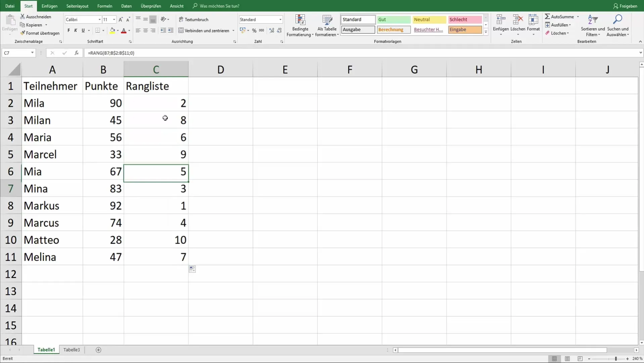Image resolution: width=644 pixels, height=363 pixels.
Task: Switch to the Daten tab
Action: click(x=126, y=6)
